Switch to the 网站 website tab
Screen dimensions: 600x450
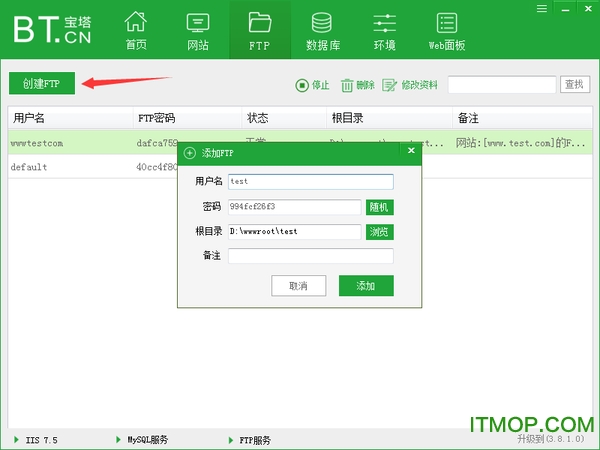[198, 31]
